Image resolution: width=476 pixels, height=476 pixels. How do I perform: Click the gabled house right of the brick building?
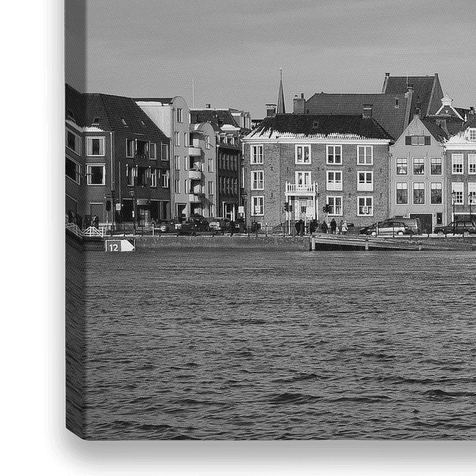pos(417,170)
